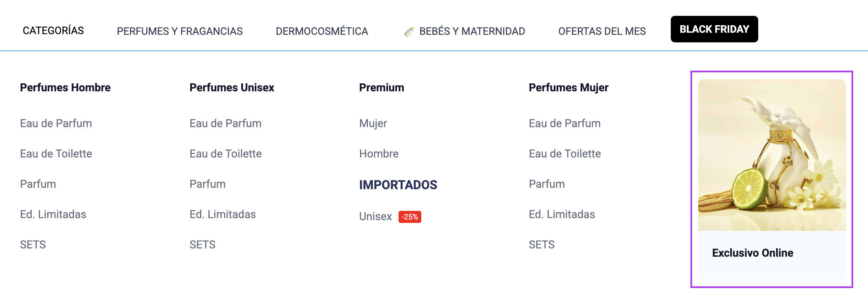Click the Exclusivo Online perfume image
868x297 pixels.
pos(772,155)
